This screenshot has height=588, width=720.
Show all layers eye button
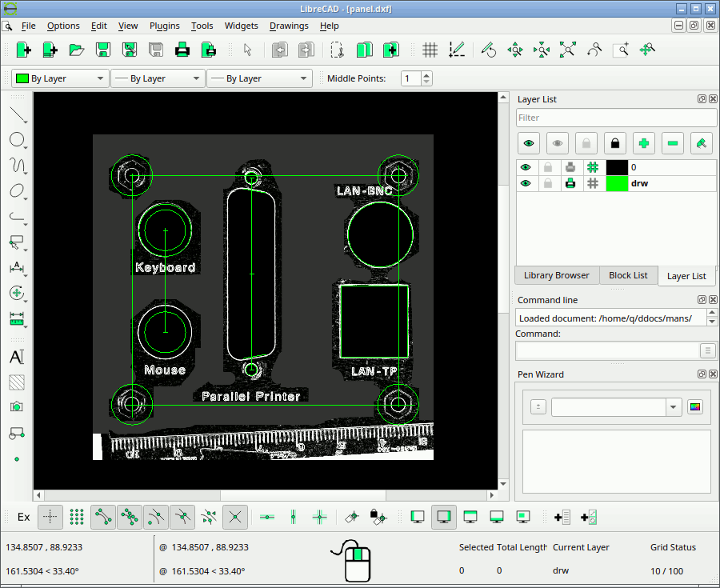529,144
